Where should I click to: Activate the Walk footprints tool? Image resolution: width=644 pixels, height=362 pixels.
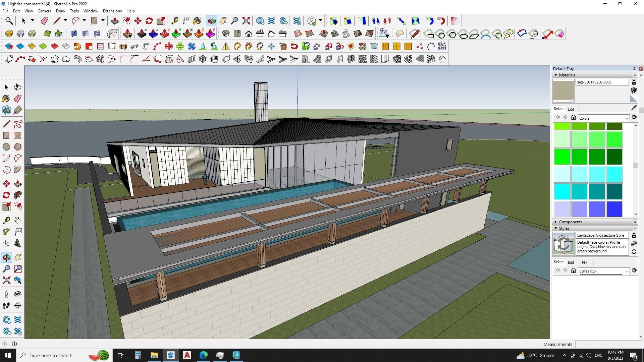[x=6, y=306]
